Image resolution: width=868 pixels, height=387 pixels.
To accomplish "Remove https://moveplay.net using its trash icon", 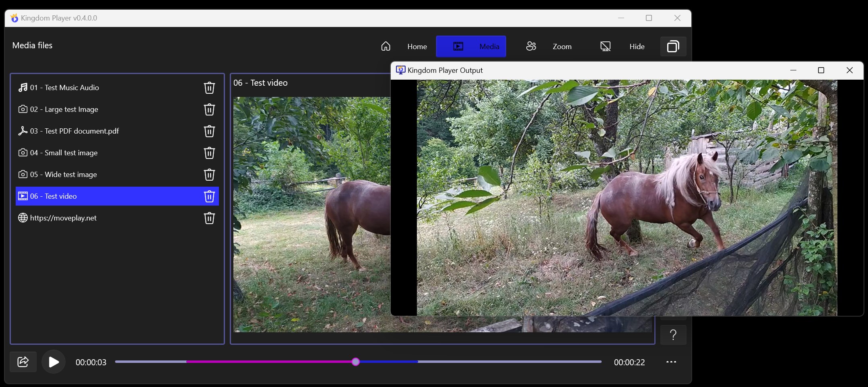I will click(x=209, y=218).
